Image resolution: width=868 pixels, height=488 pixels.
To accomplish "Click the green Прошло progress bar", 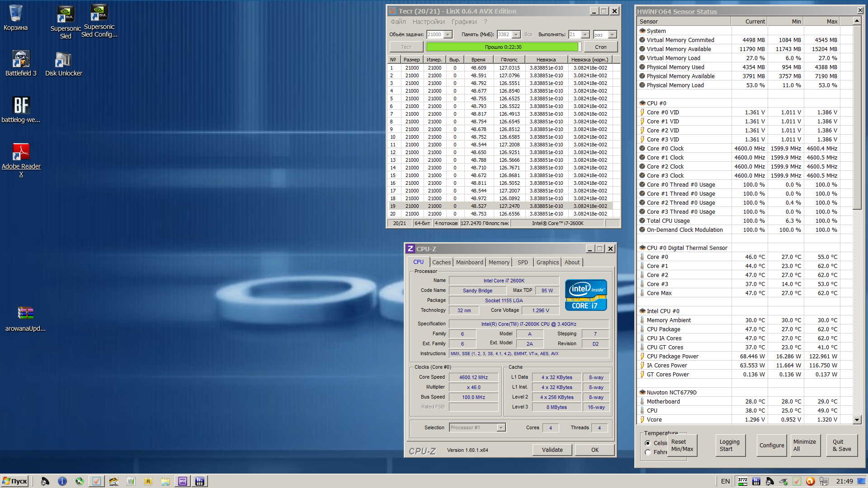I will 503,47.
